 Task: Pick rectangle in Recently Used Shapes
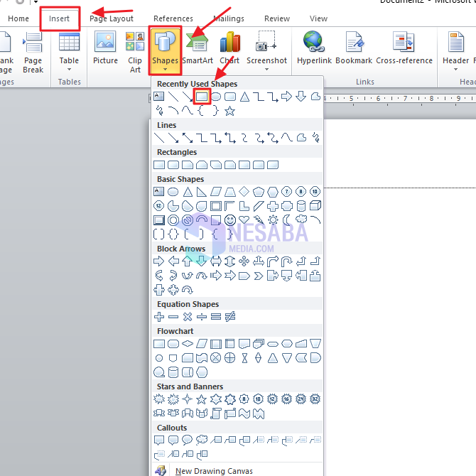click(x=202, y=97)
